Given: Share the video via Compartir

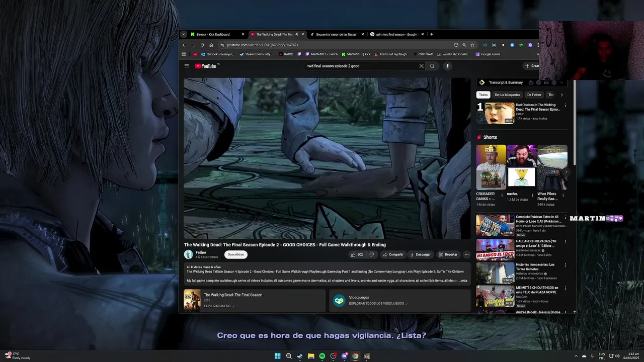Looking at the screenshot, I should 393,254.
